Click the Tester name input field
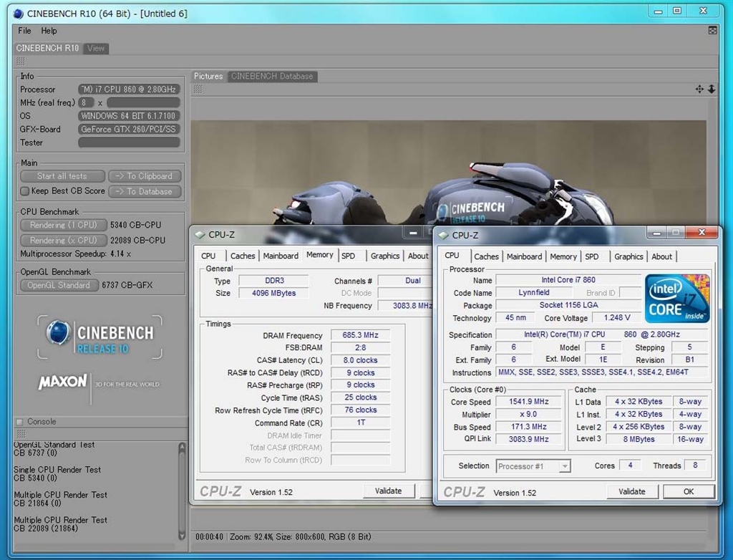This screenshot has height=560, width=733. pyautogui.click(x=129, y=143)
